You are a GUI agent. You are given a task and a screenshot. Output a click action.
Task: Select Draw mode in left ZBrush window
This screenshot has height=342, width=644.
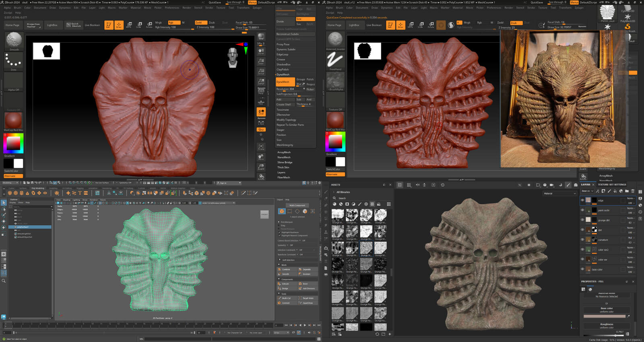pos(119,25)
